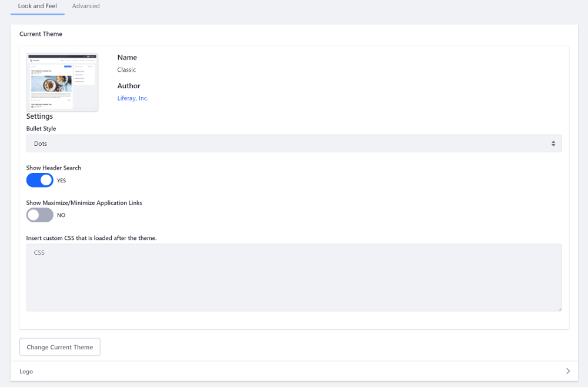Turn off the Show Header Search toggle
Screen dimensions: 588x387
pyautogui.click(x=40, y=181)
